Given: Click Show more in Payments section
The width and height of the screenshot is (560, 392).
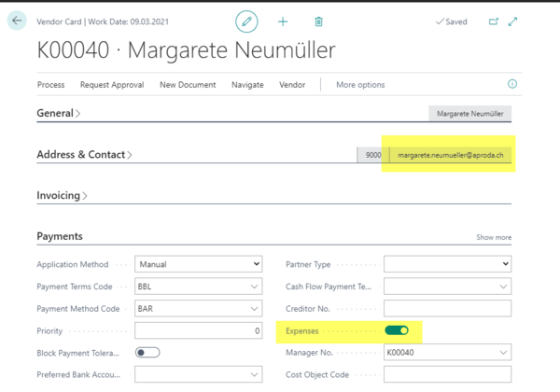Looking at the screenshot, I should (494, 238).
